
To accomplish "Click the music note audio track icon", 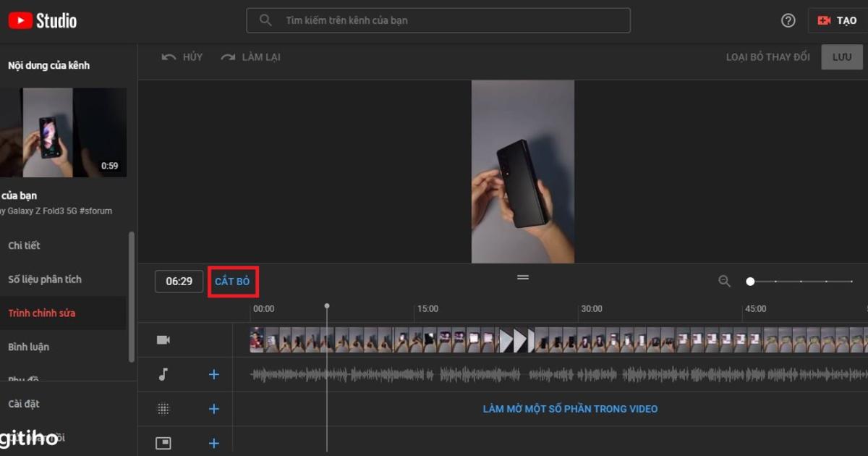I will (x=163, y=374).
